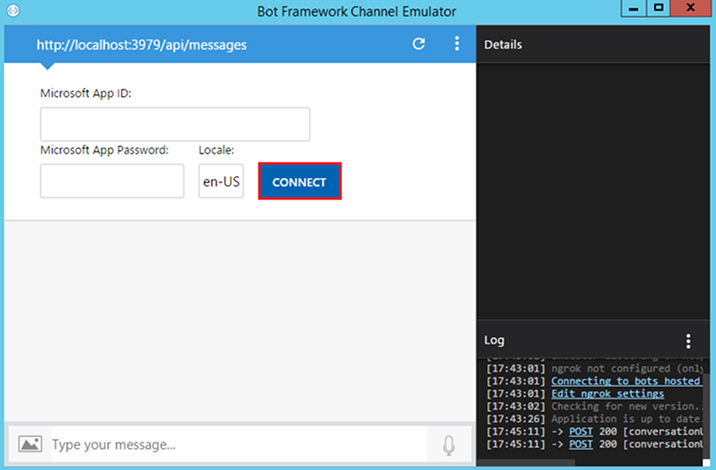Screen dimensions: 716x470
Task: Click the microphone icon in message bar
Action: [x=449, y=445]
